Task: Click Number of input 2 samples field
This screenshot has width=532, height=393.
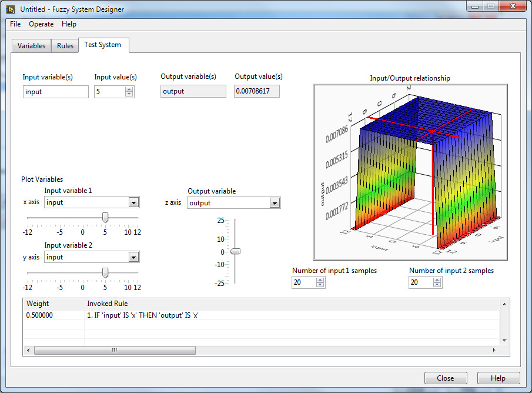Action: click(x=421, y=282)
